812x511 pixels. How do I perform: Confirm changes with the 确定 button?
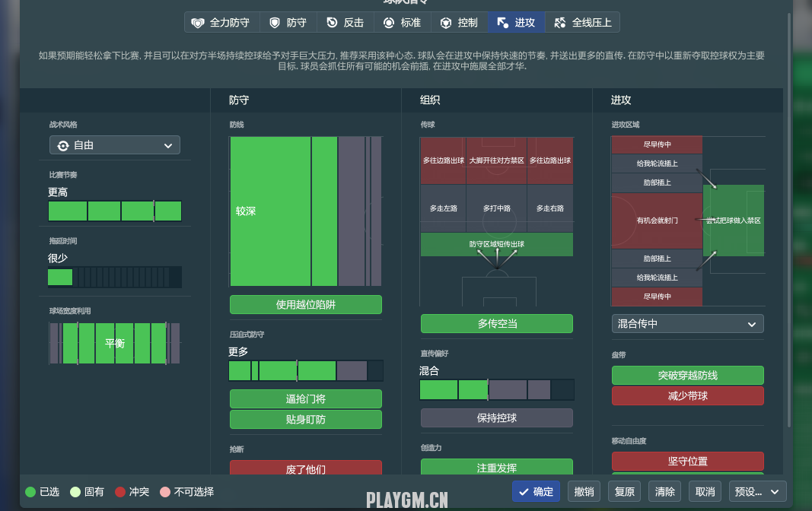click(x=536, y=492)
